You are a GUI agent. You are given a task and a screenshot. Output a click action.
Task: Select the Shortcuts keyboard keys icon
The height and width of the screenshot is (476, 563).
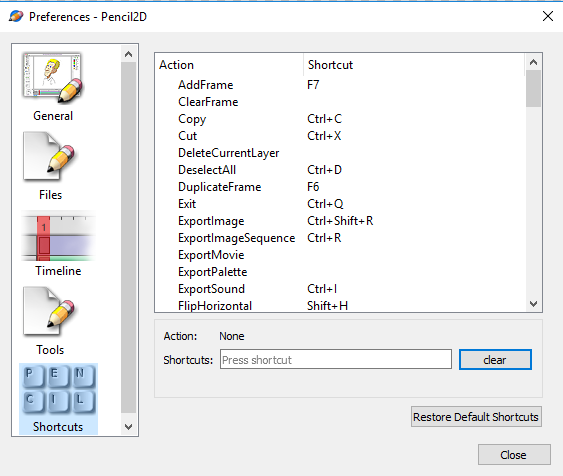[x=59, y=389]
